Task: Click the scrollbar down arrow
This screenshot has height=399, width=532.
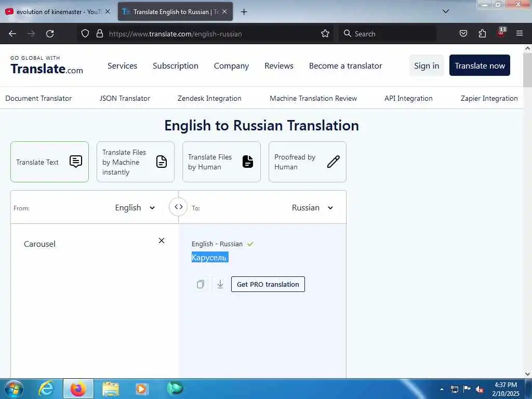Action: 528,374
